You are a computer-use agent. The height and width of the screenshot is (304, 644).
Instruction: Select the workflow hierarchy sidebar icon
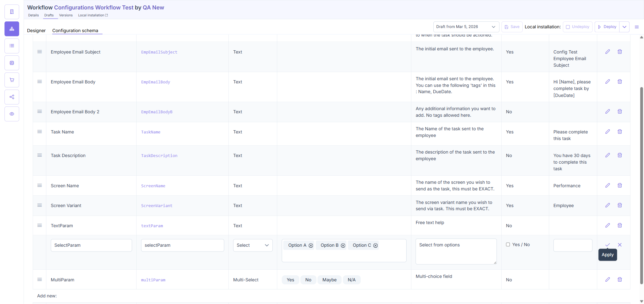tap(12, 29)
